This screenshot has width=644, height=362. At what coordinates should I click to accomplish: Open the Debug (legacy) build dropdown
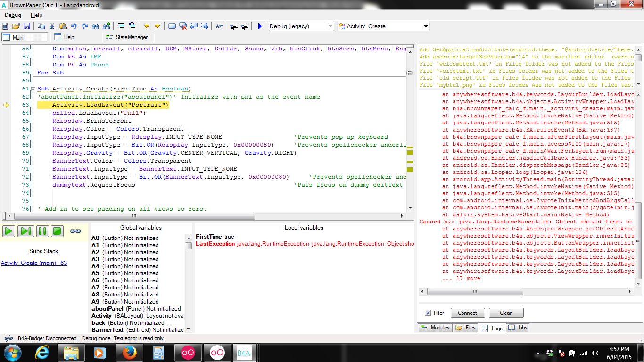point(329,26)
